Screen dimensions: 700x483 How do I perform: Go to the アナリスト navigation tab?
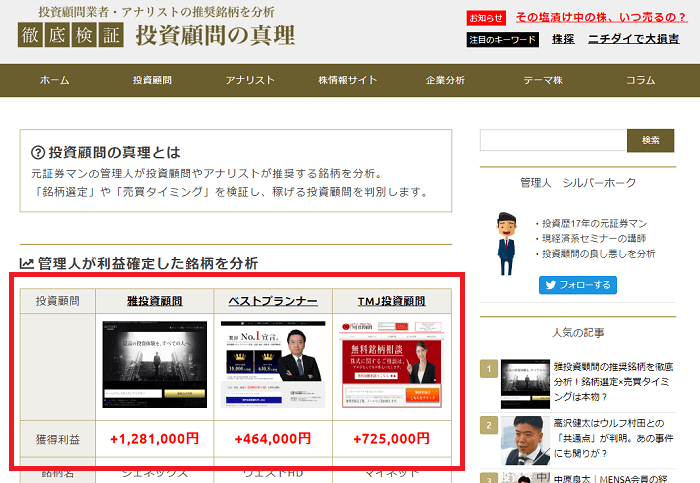point(250,80)
